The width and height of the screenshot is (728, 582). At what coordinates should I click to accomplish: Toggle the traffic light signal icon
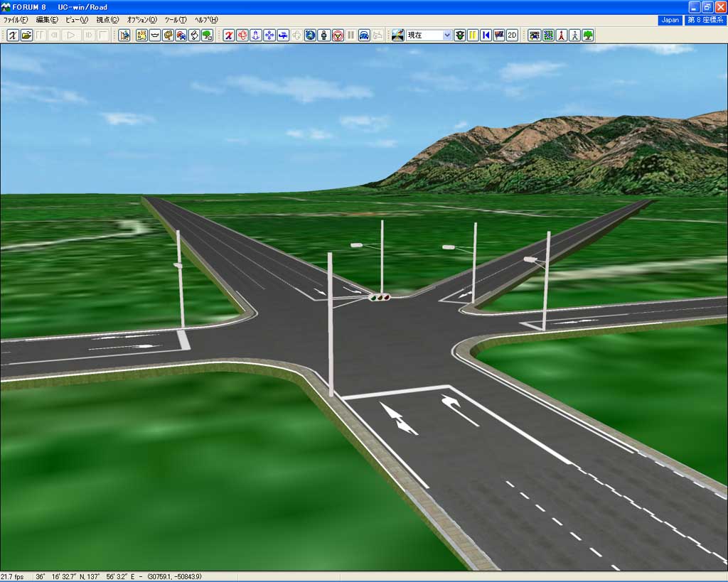[460, 36]
